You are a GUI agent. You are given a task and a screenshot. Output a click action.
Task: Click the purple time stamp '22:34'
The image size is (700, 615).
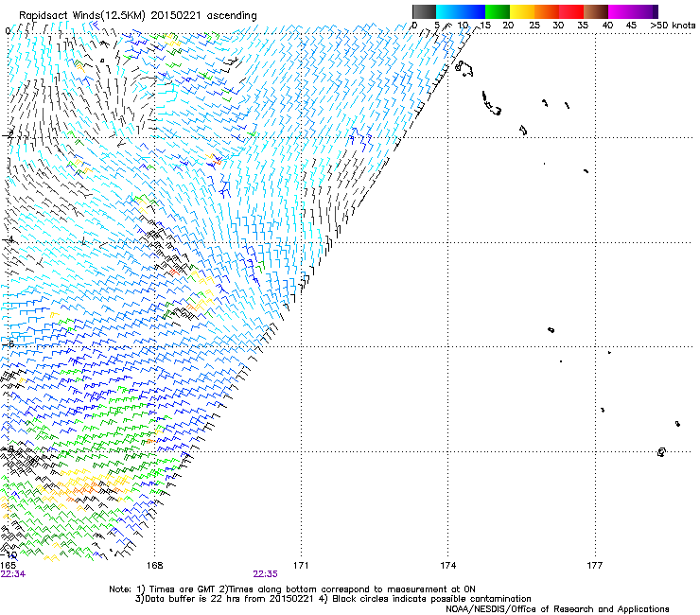point(13,574)
